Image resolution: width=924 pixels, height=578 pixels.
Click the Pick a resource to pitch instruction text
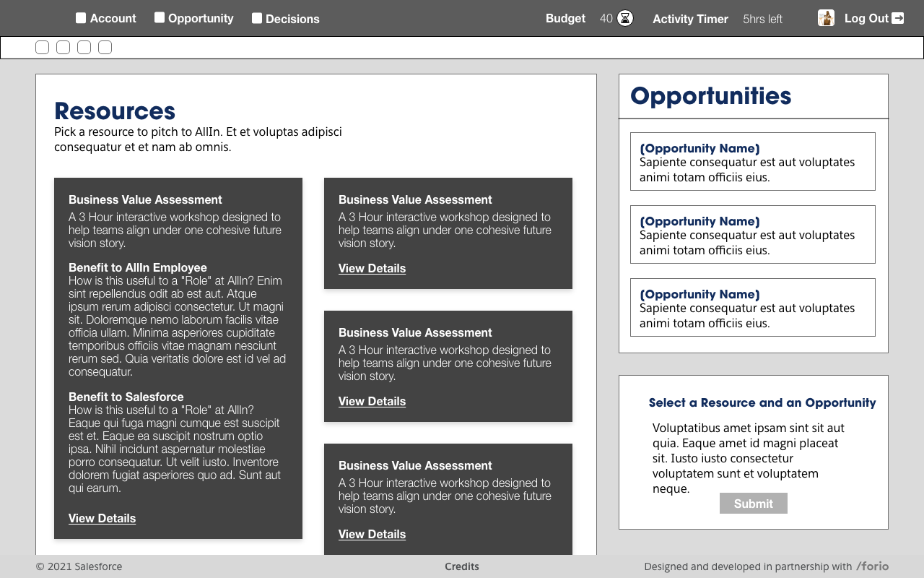point(198,139)
